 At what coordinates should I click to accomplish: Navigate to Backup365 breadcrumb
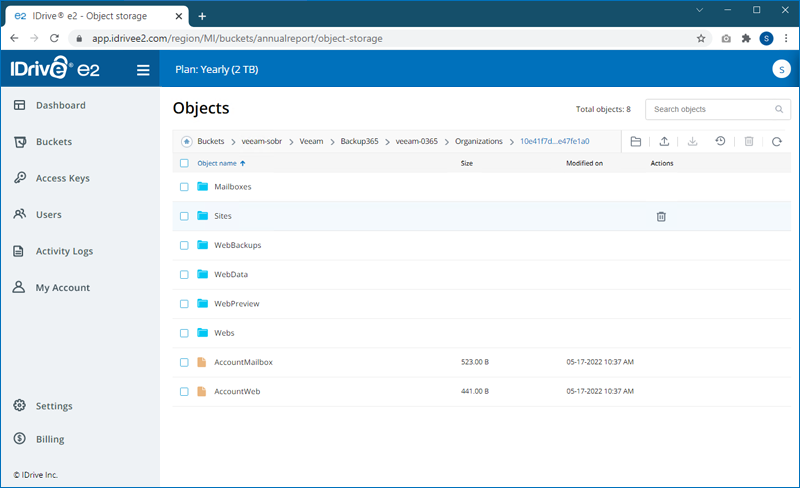pyautogui.click(x=359, y=141)
